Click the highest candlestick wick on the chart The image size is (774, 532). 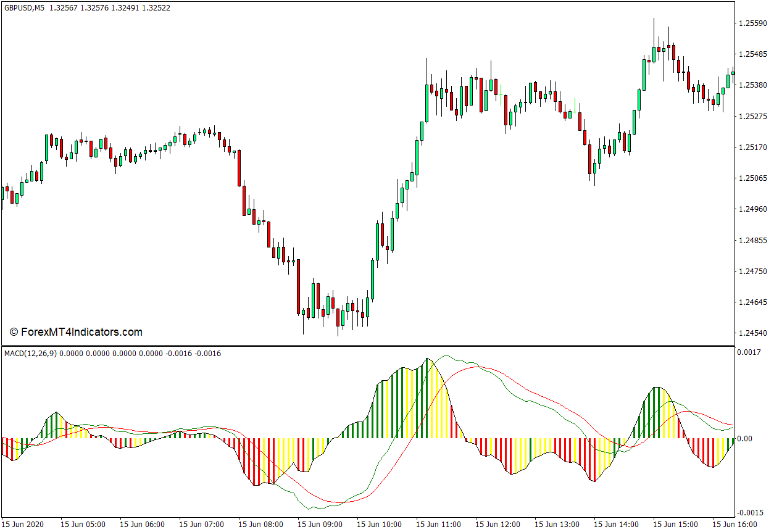654,19
